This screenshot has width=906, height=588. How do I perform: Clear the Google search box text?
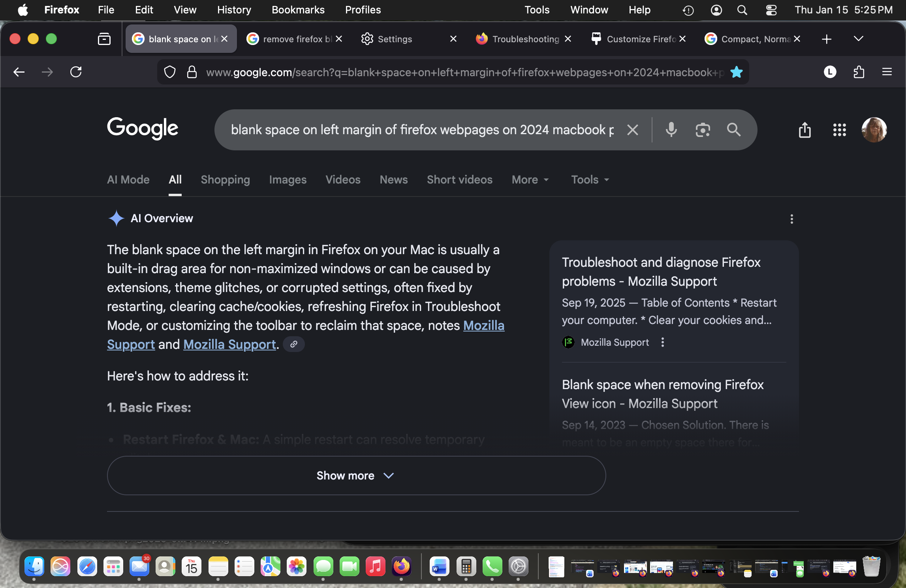click(633, 129)
